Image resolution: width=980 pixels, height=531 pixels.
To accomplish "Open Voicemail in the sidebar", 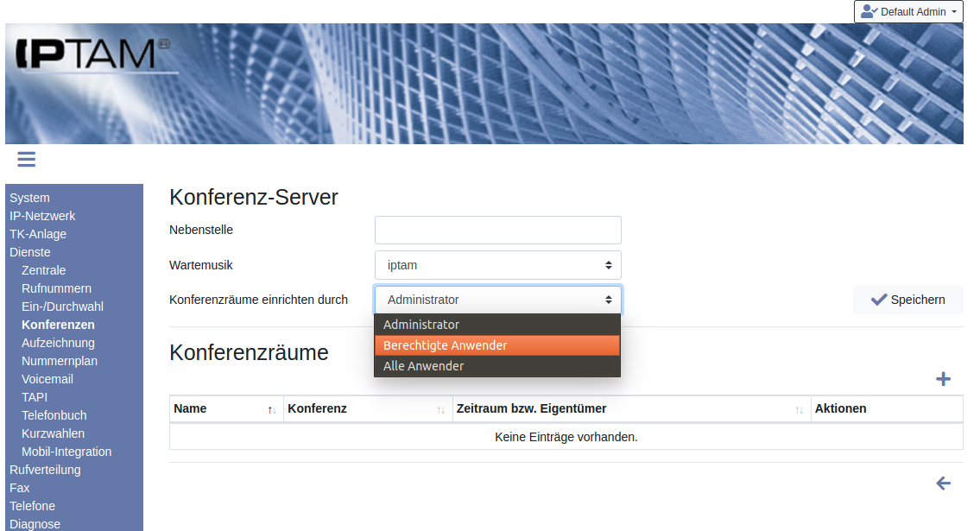I will point(47,379).
